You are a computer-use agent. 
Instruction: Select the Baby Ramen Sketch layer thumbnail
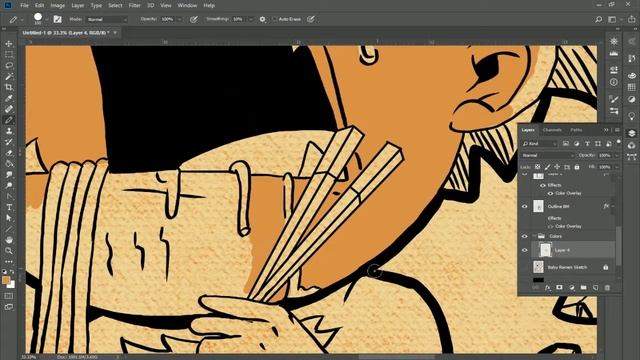click(x=538, y=267)
